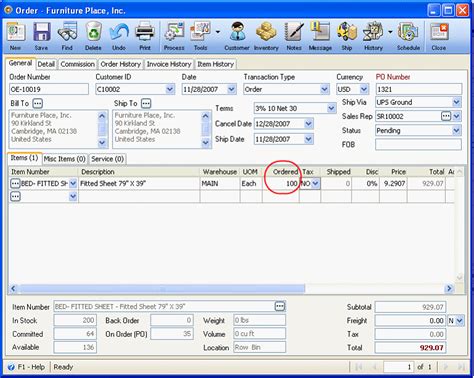Open Find with the binoculars icon
Screen dimensions: 474x378
[x=67, y=36]
